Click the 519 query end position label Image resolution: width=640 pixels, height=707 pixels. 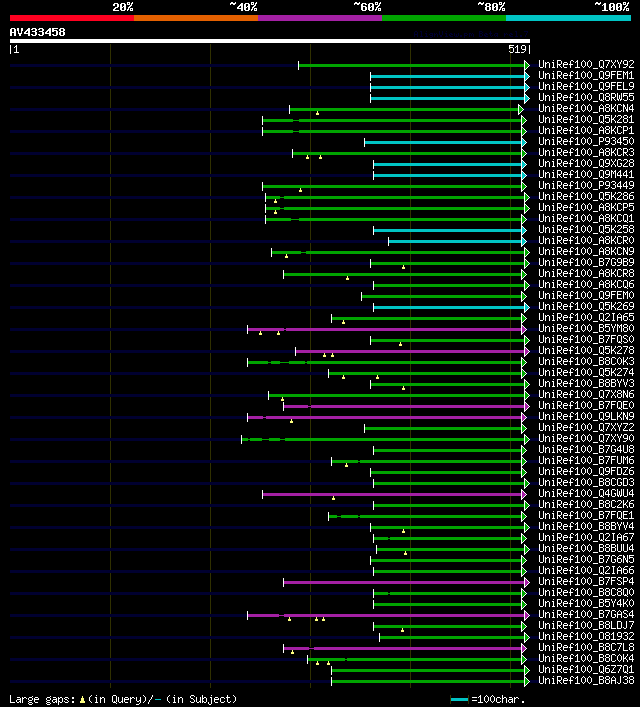point(517,50)
